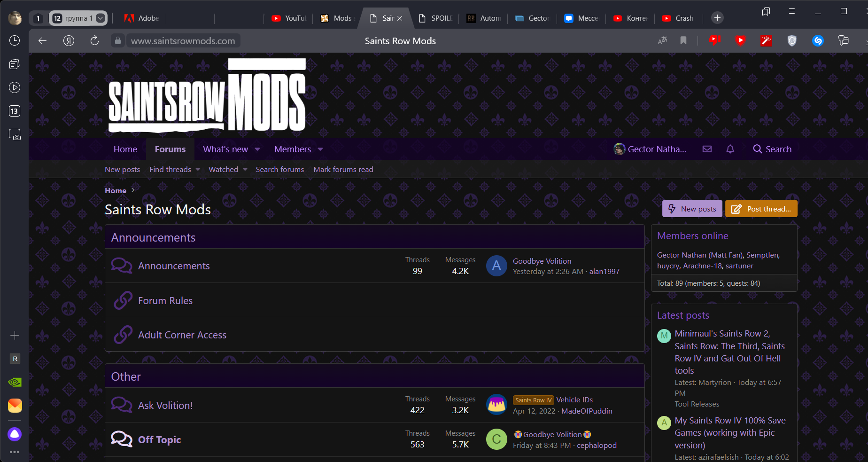Open the Vehicle IDs thread

click(x=574, y=400)
